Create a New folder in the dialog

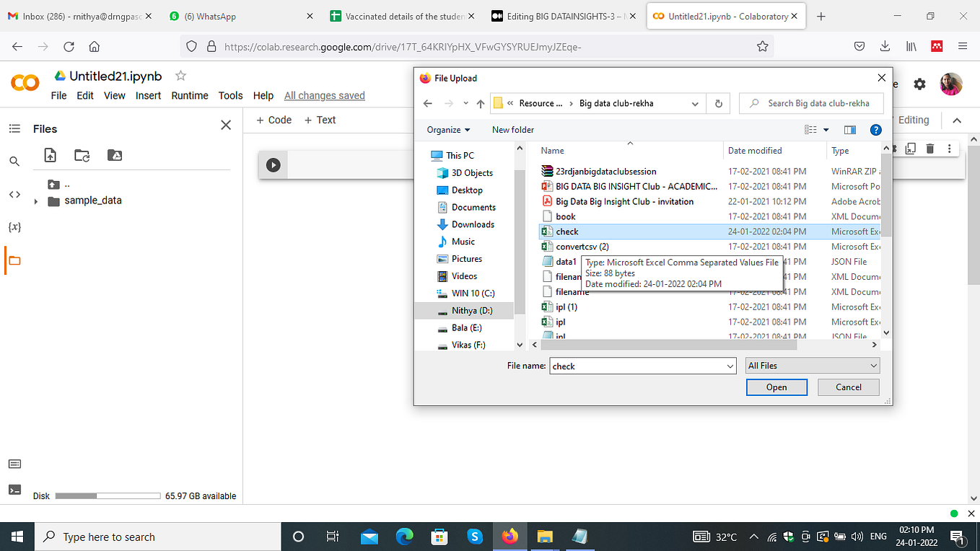coord(512,130)
